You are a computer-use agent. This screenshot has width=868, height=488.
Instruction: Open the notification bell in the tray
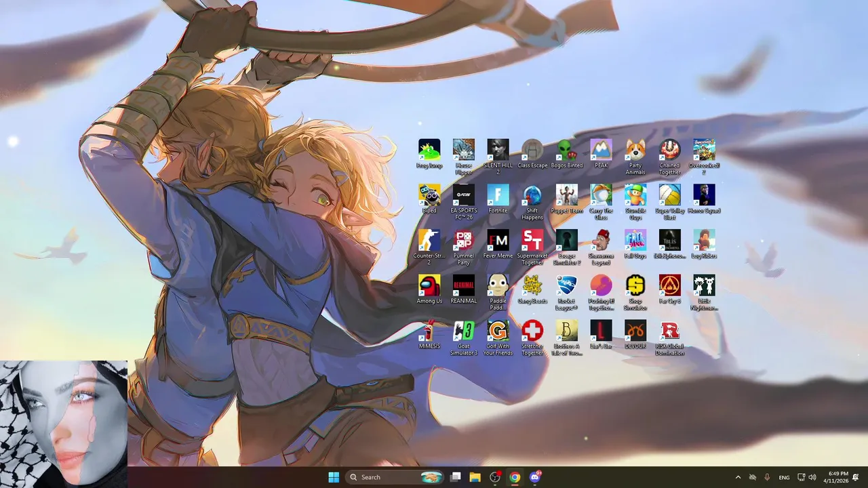(x=856, y=477)
